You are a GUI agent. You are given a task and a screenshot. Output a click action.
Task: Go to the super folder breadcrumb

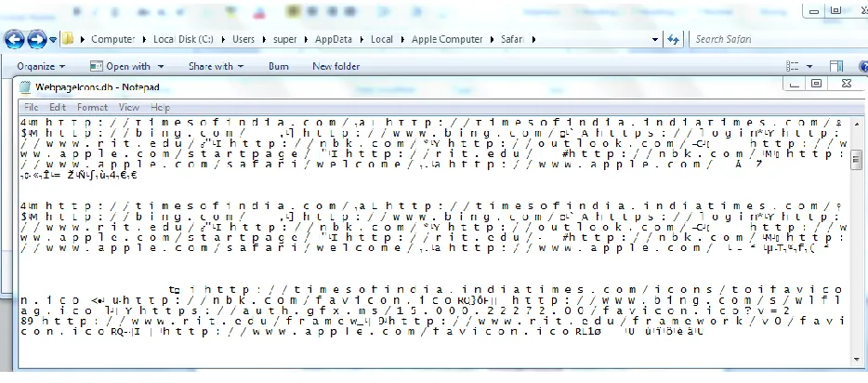click(x=285, y=39)
